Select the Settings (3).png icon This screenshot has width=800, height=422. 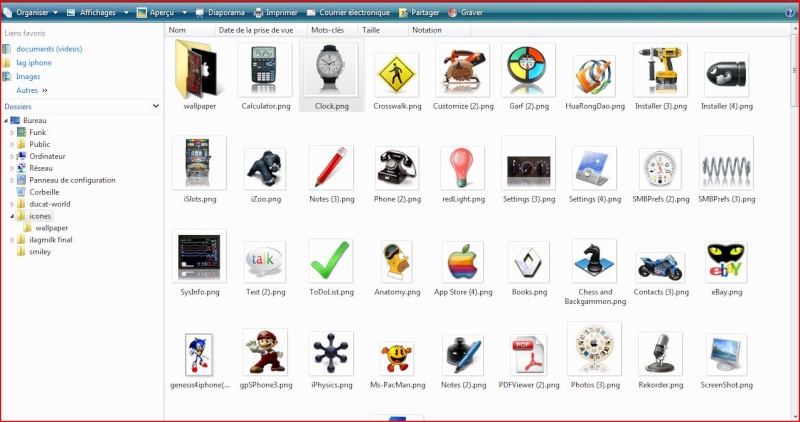[529, 163]
